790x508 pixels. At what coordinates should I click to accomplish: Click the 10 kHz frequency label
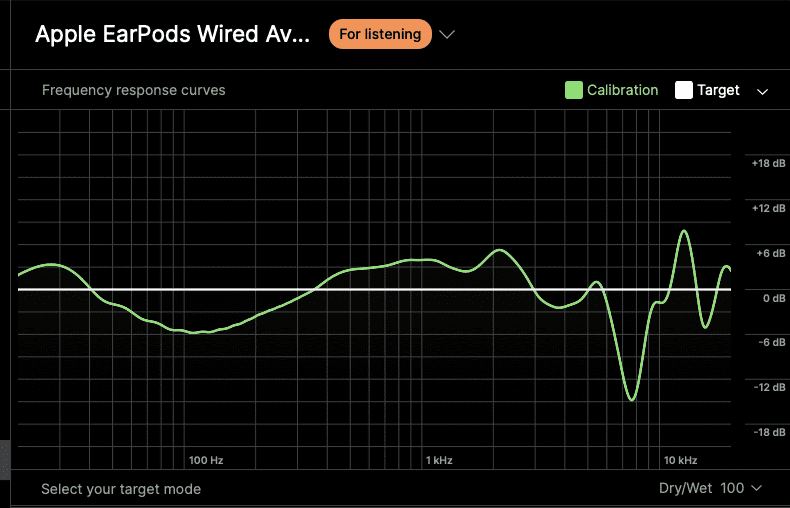(680, 460)
